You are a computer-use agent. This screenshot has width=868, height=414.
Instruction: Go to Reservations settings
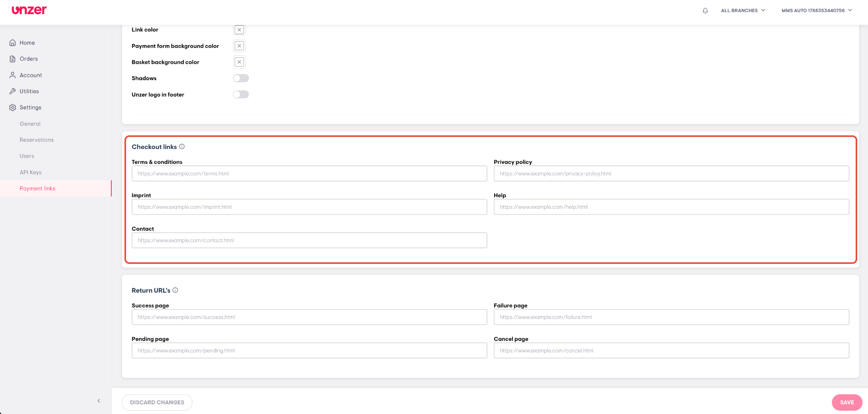tap(37, 140)
